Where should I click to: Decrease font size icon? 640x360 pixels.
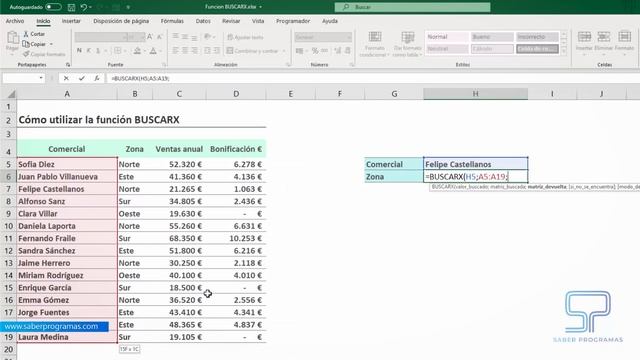click(160, 37)
